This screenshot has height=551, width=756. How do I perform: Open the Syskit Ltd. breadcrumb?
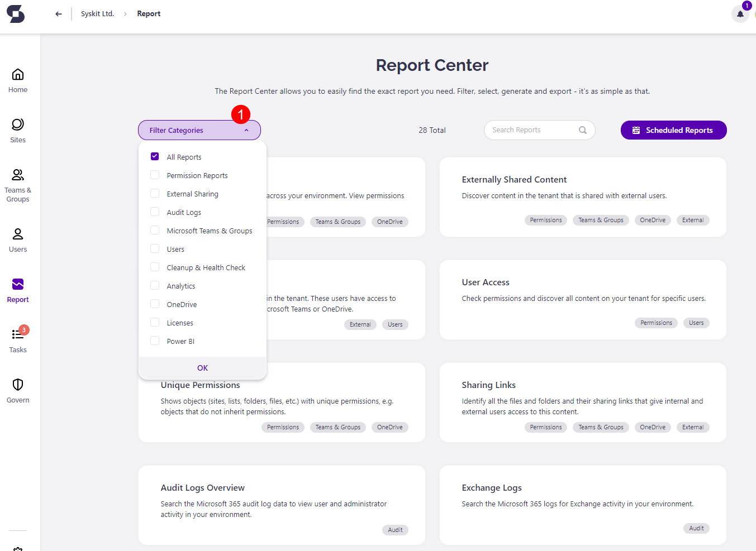click(x=97, y=13)
